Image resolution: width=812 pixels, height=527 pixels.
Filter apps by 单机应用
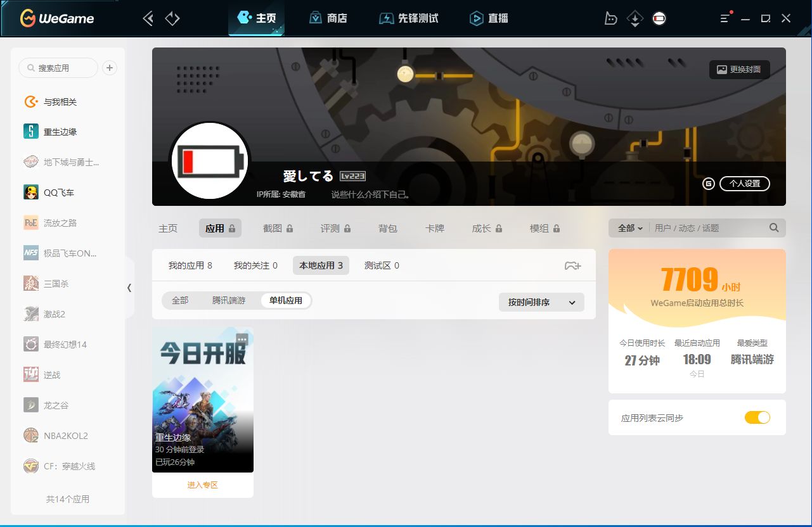[286, 300]
